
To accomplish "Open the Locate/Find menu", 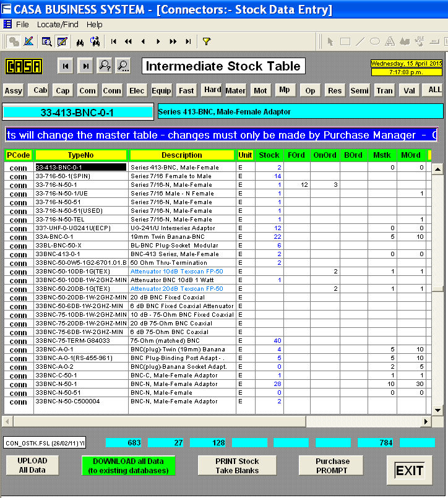I will pyautogui.click(x=58, y=24).
